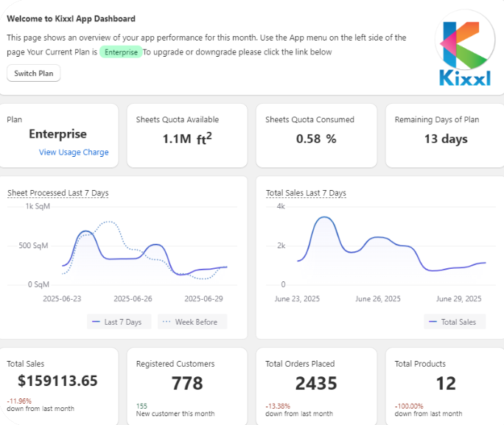
Task: Toggle the Week Before legend series
Action: 192,322
